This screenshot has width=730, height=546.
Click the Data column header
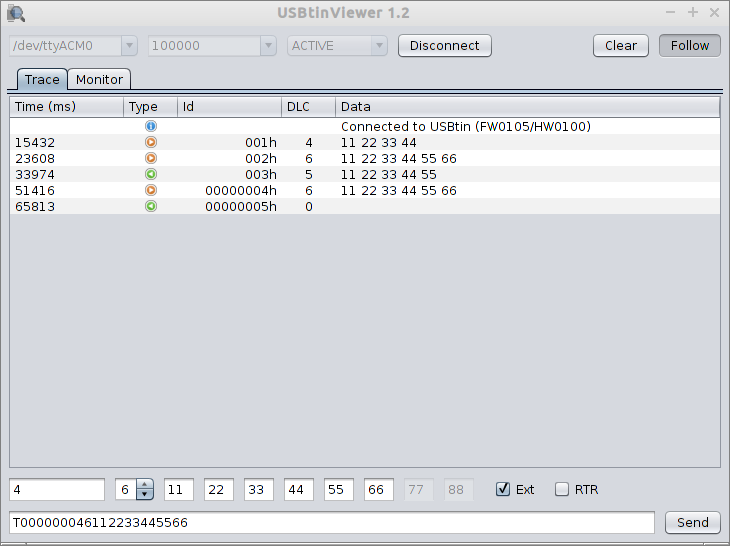pos(527,107)
